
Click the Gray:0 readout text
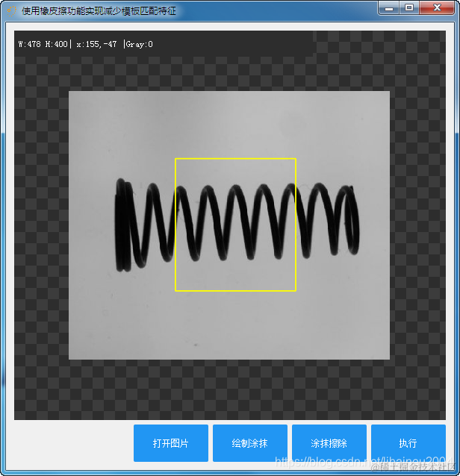coord(139,44)
